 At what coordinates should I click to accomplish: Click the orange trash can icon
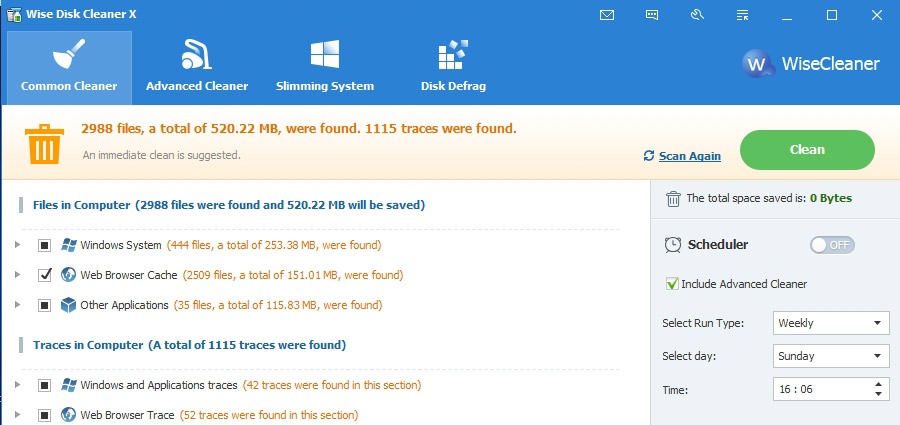coord(44,144)
